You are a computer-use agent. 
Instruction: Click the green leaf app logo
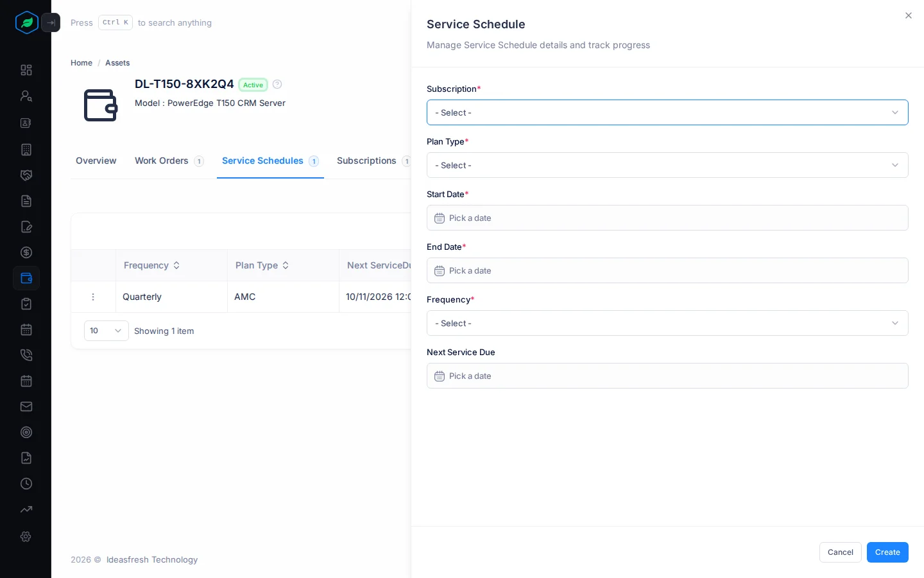coord(26,22)
